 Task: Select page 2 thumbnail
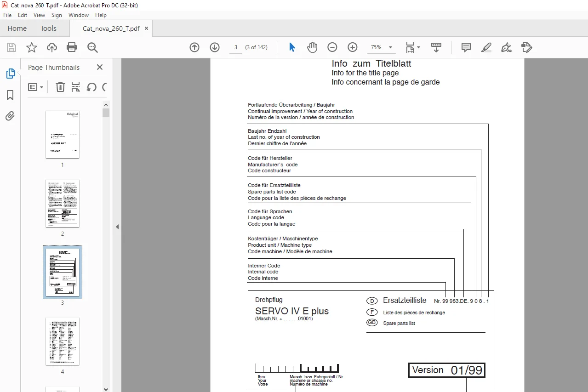(63, 203)
